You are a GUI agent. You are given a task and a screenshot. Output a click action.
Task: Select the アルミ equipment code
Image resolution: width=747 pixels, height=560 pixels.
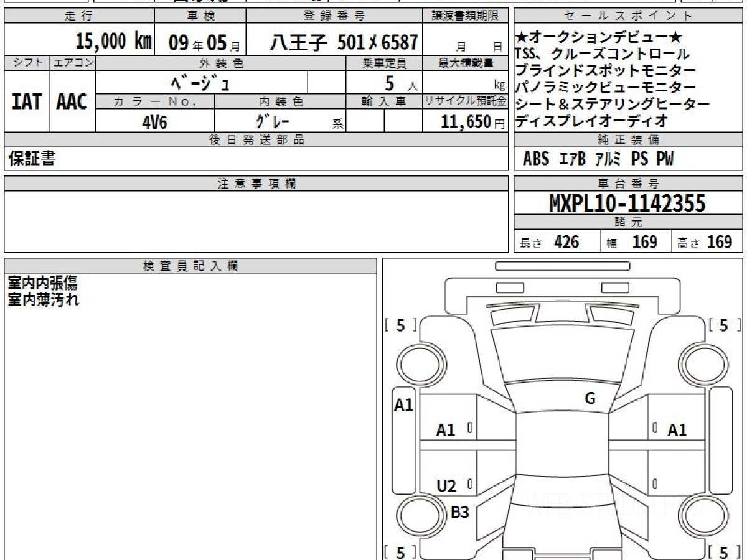click(608, 159)
